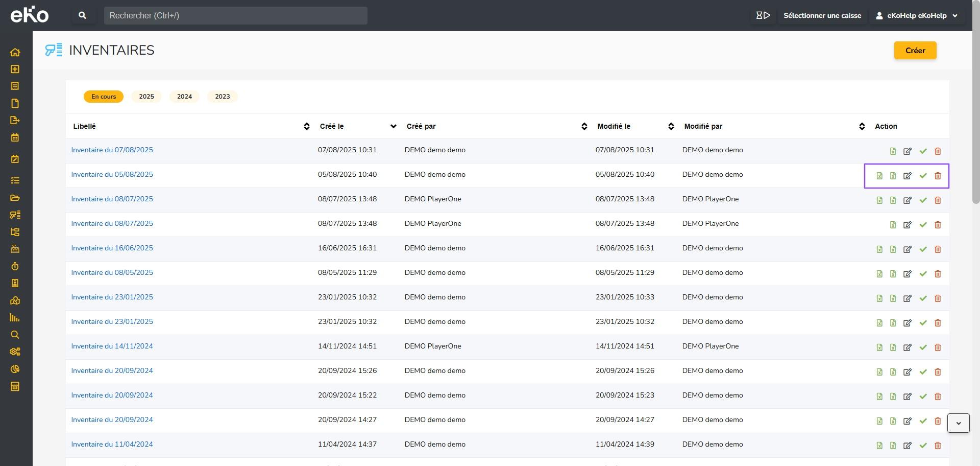Viewport: 980px width, 466px height.
Task: Switch to the 2024 filter tab
Action: 184,97
